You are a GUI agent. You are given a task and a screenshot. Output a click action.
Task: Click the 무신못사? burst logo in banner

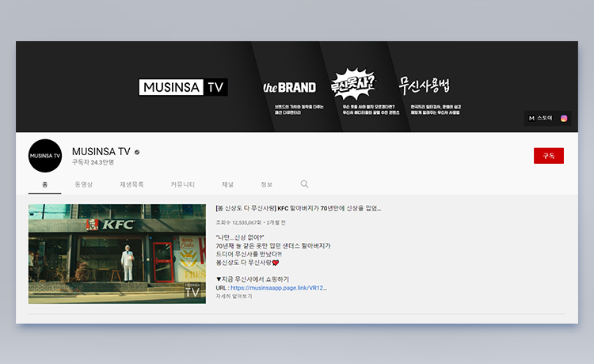pos(353,84)
